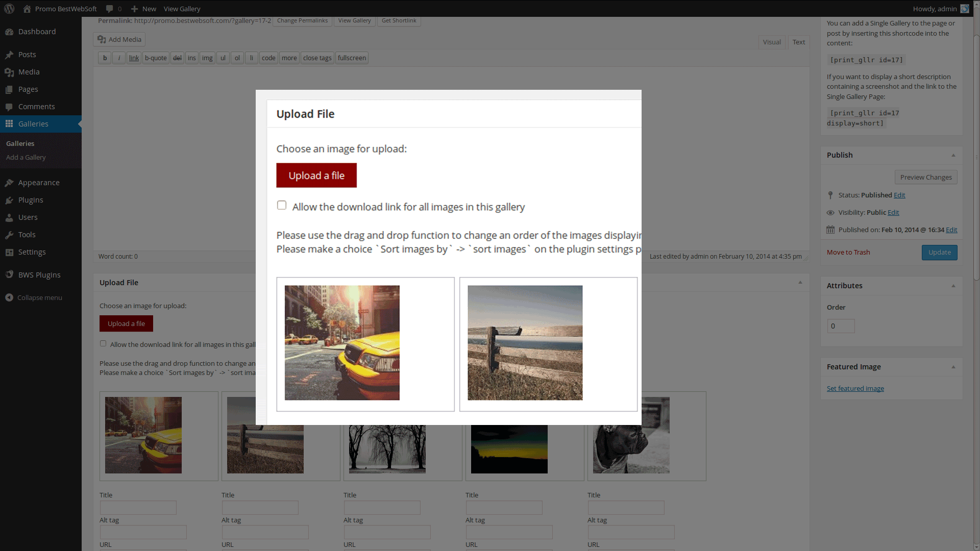Viewport: 980px width, 551px height.
Task: Click the blue Update button
Action: [x=939, y=252]
